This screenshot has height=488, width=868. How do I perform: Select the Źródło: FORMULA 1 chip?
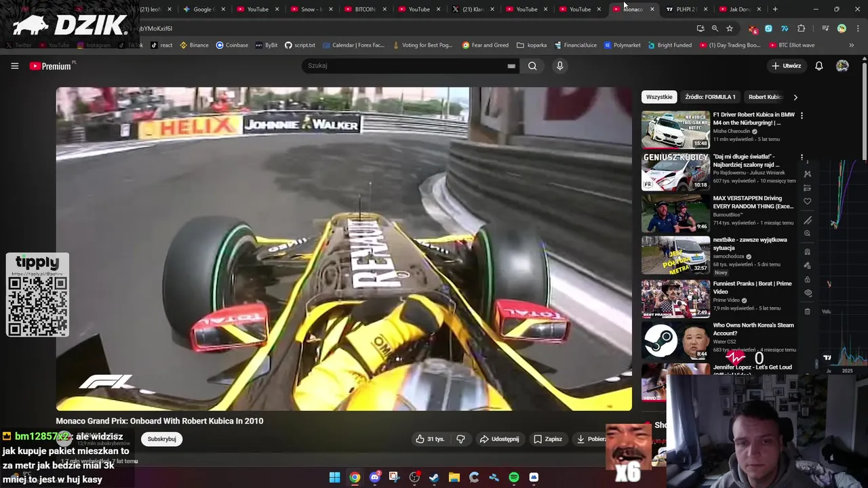pyautogui.click(x=710, y=97)
